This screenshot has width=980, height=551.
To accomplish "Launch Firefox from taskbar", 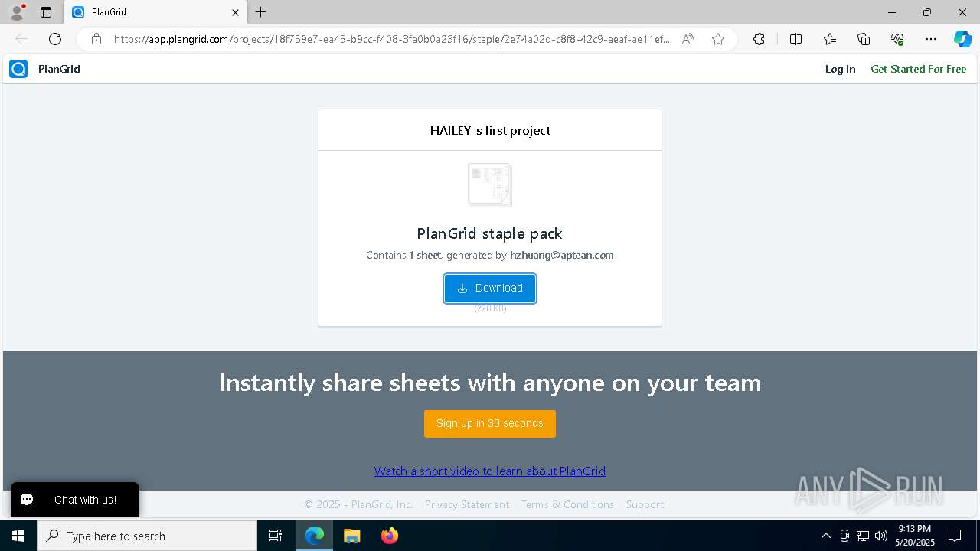I will 389,536.
